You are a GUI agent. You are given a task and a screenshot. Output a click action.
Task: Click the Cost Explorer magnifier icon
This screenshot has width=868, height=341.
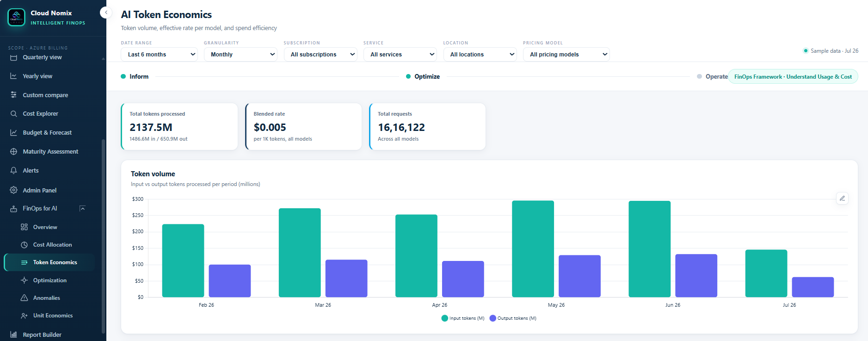pyautogui.click(x=13, y=113)
